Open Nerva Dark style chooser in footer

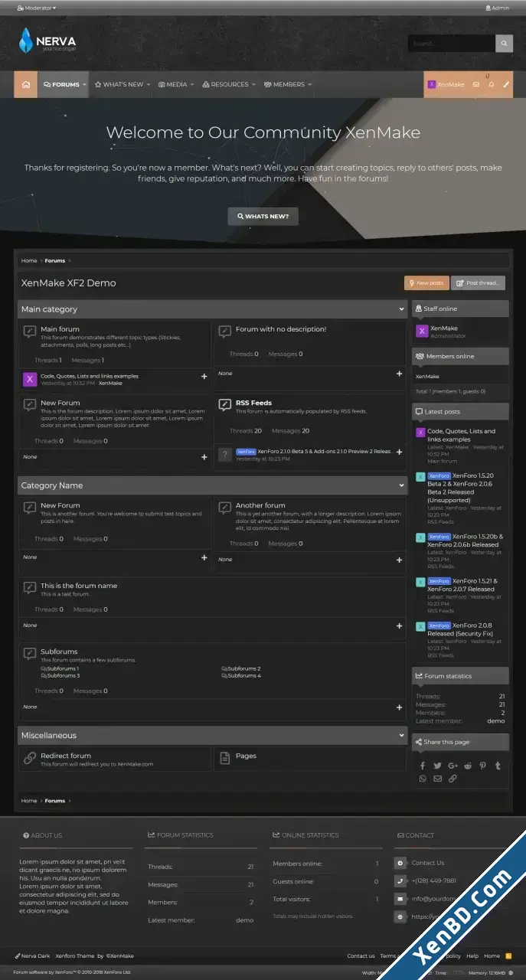[32, 955]
